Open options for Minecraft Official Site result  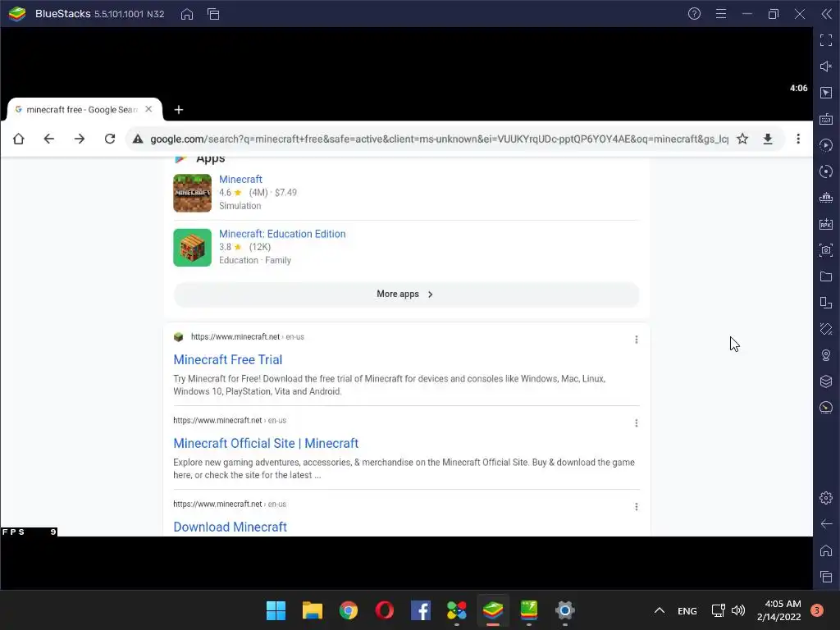point(637,423)
